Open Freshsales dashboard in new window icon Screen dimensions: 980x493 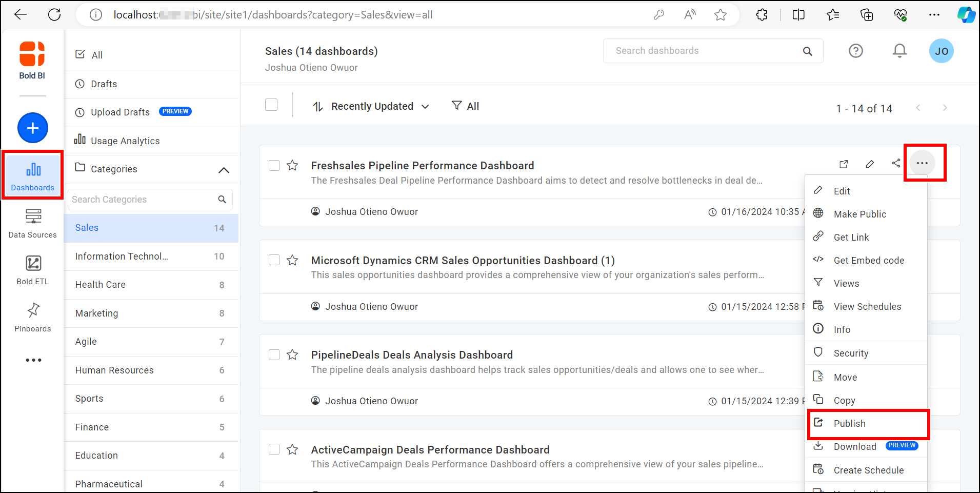pos(844,164)
